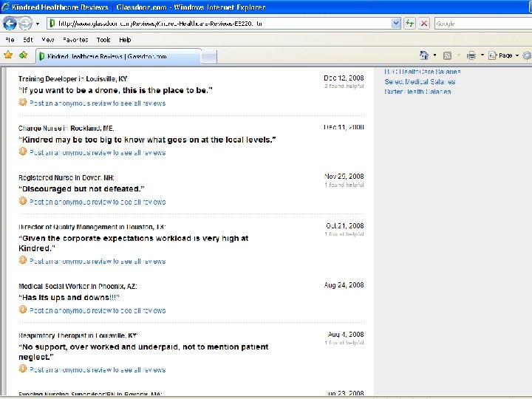Open Favorites Center star icon
Viewport: 532px width, 399px height.
tap(8, 55)
